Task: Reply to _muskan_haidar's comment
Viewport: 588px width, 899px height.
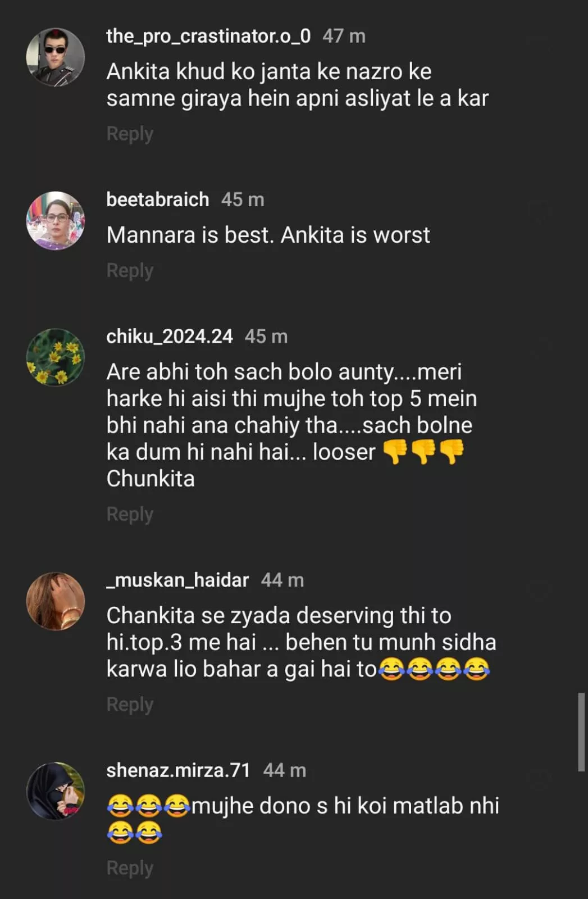Action: click(x=130, y=704)
